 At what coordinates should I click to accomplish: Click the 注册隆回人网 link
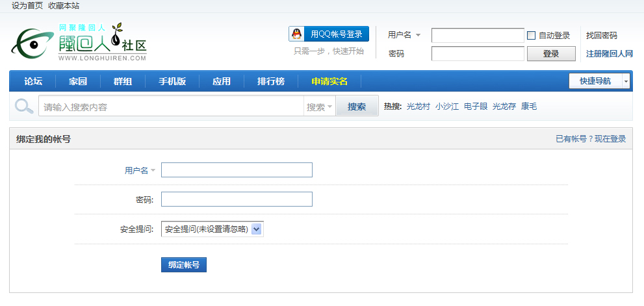point(610,54)
